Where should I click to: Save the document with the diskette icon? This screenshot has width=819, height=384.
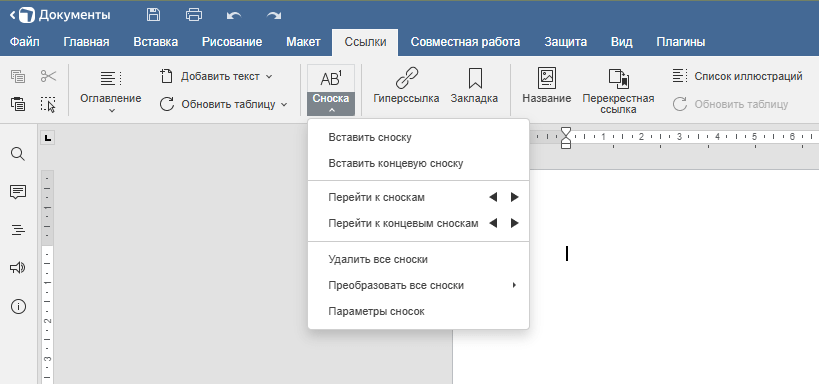pyautogui.click(x=153, y=15)
